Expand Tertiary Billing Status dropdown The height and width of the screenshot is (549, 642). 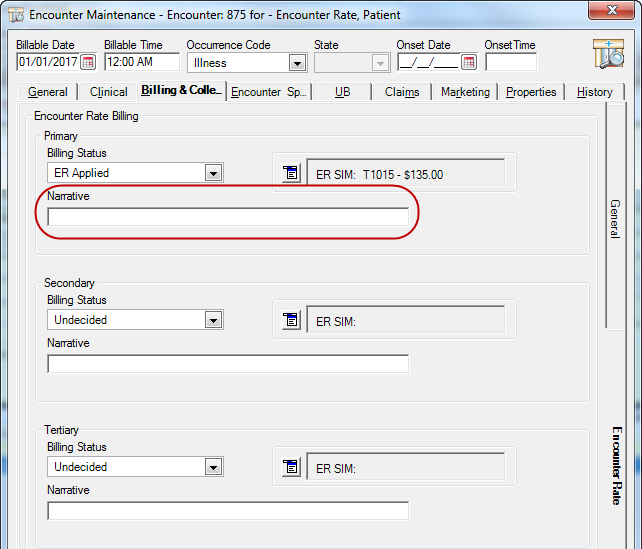(x=213, y=467)
